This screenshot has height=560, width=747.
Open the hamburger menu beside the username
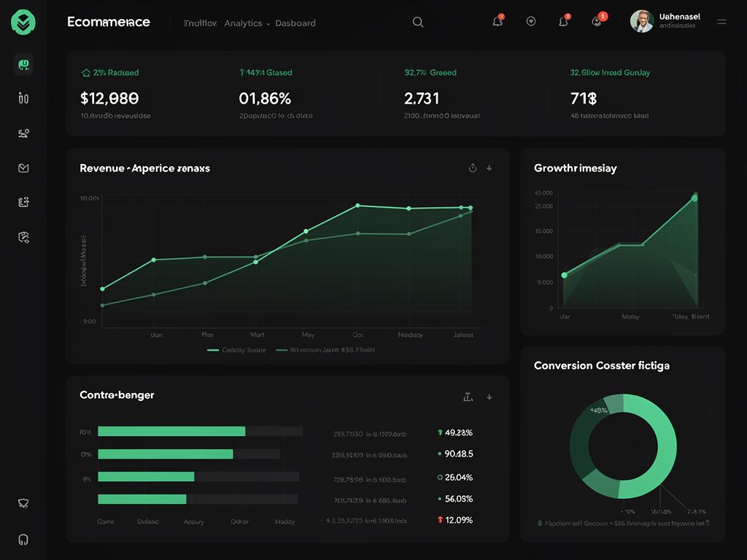coord(721,23)
